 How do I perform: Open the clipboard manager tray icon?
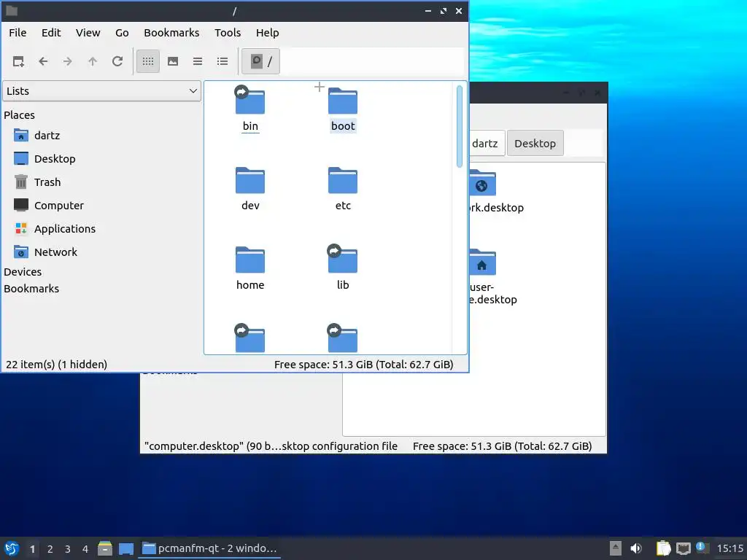pyautogui.click(x=664, y=548)
